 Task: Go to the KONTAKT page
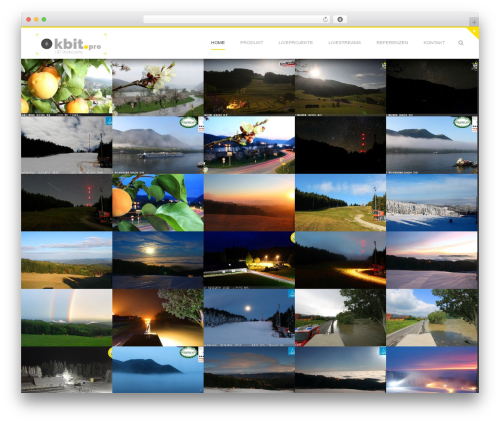pyautogui.click(x=434, y=43)
